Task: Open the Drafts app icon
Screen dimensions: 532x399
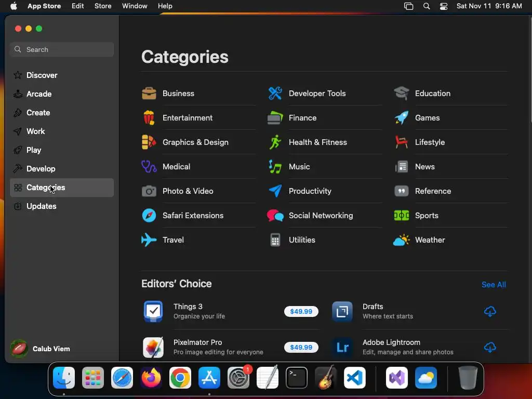Action: click(x=342, y=312)
